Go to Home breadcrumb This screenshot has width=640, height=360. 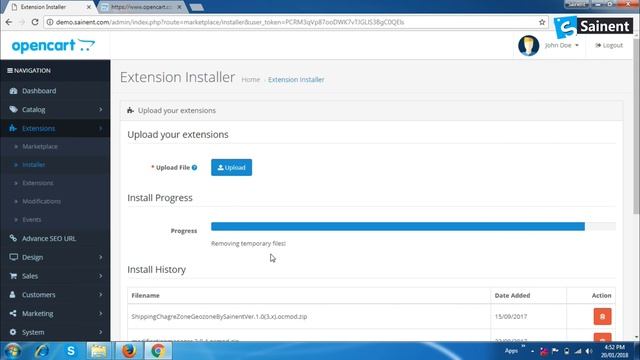click(251, 80)
